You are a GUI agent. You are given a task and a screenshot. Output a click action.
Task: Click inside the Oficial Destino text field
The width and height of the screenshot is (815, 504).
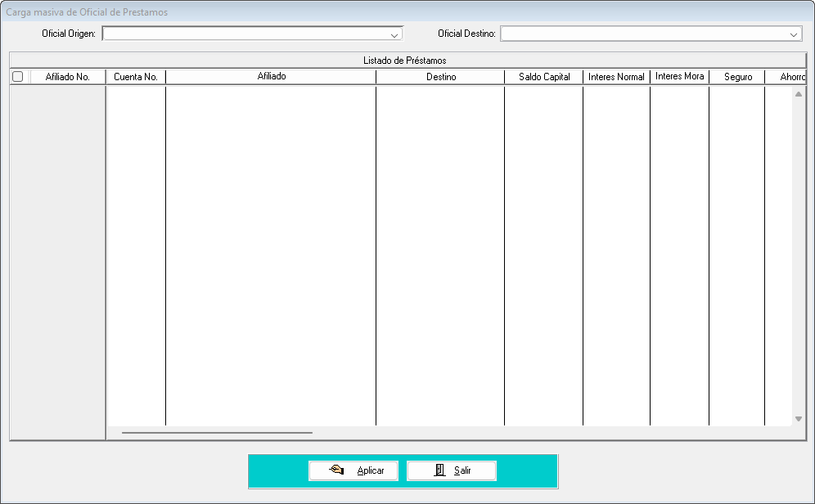pos(642,34)
